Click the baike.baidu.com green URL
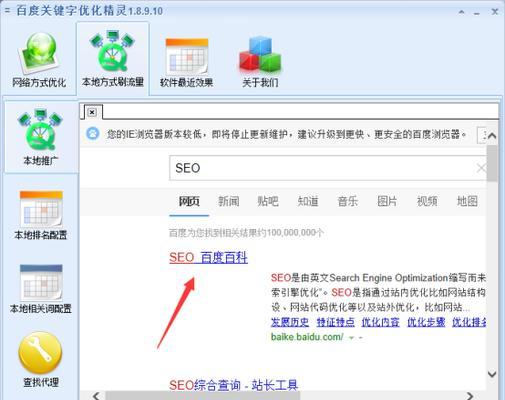The width and height of the screenshot is (505, 400). pyautogui.click(x=307, y=337)
